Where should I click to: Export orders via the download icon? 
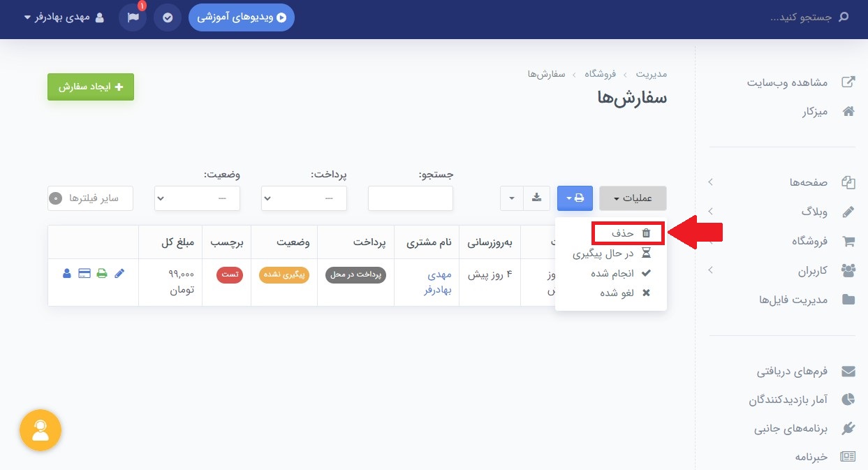[536, 198]
